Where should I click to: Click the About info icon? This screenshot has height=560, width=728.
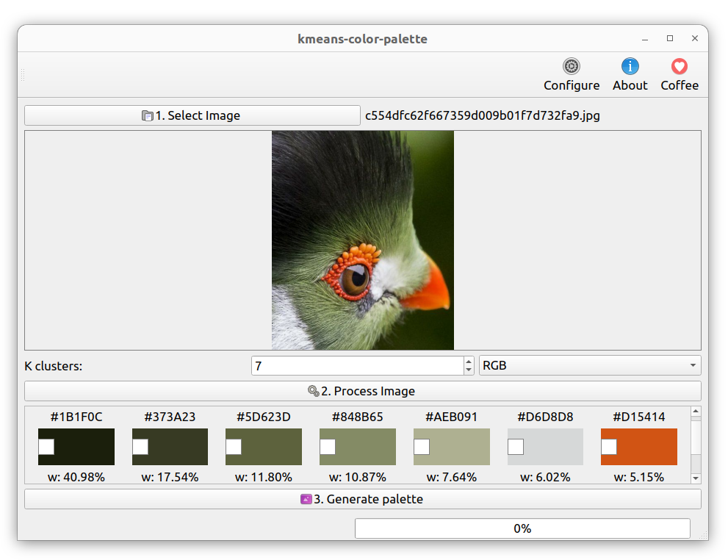[x=630, y=65]
